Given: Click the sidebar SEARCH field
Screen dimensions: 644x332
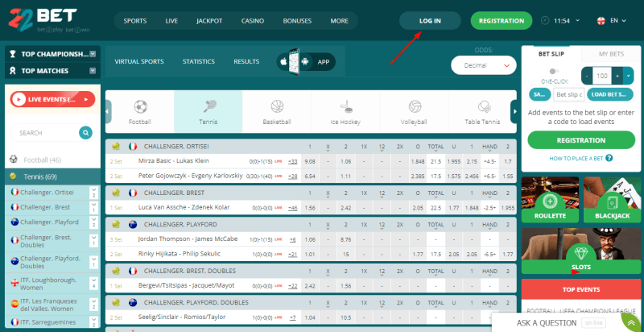Looking at the screenshot, I should pyautogui.click(x=44, y=133).
